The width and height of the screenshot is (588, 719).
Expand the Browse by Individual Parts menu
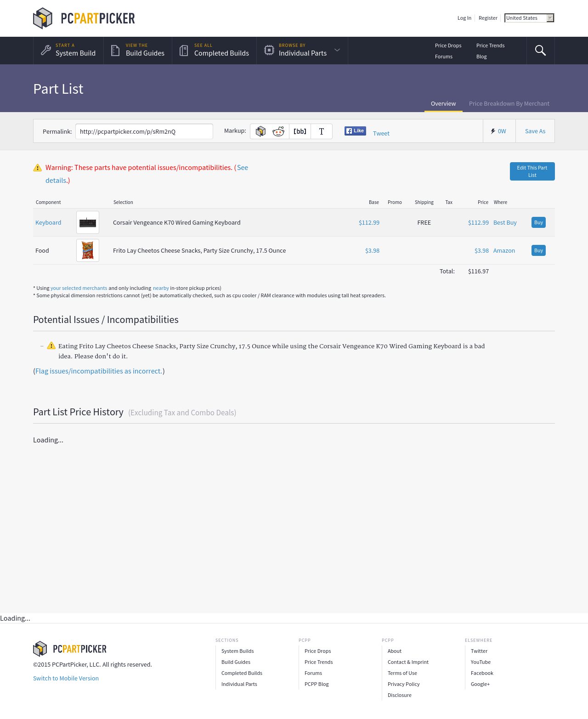pos(302,51)
